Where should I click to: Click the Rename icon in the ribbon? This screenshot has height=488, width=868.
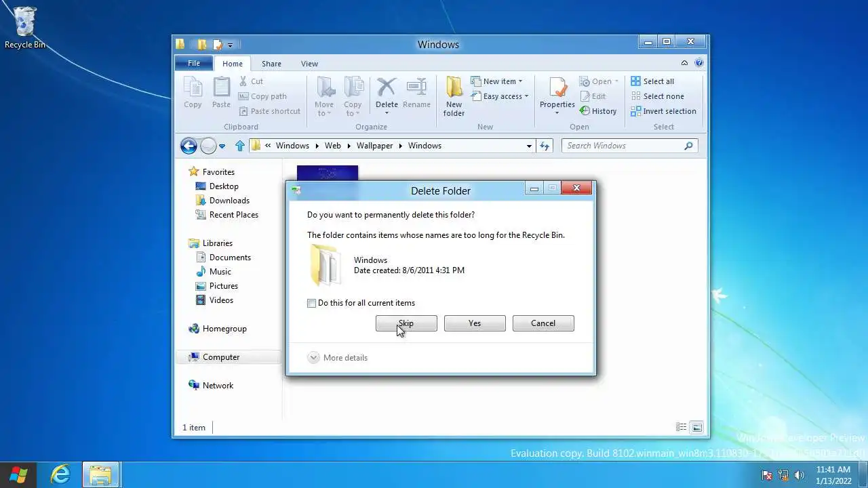[x=416, y=93]
